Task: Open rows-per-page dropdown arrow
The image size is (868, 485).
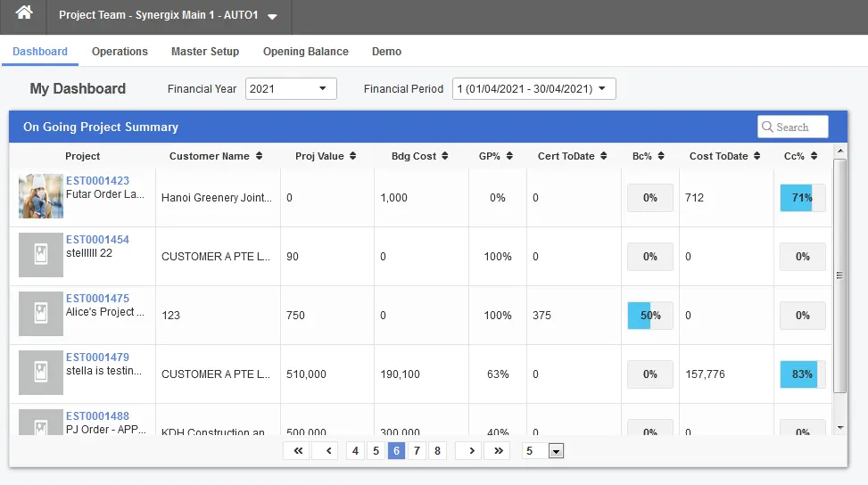Action: tap(557, 451)
